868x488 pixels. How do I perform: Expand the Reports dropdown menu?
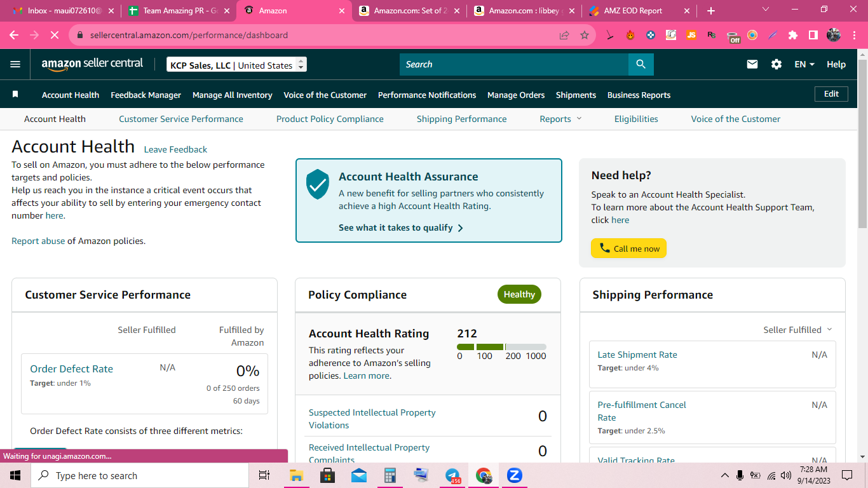coord(560,119)
